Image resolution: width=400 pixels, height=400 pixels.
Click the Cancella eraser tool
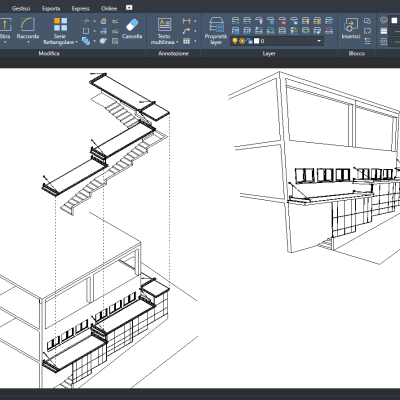(132, 29)
